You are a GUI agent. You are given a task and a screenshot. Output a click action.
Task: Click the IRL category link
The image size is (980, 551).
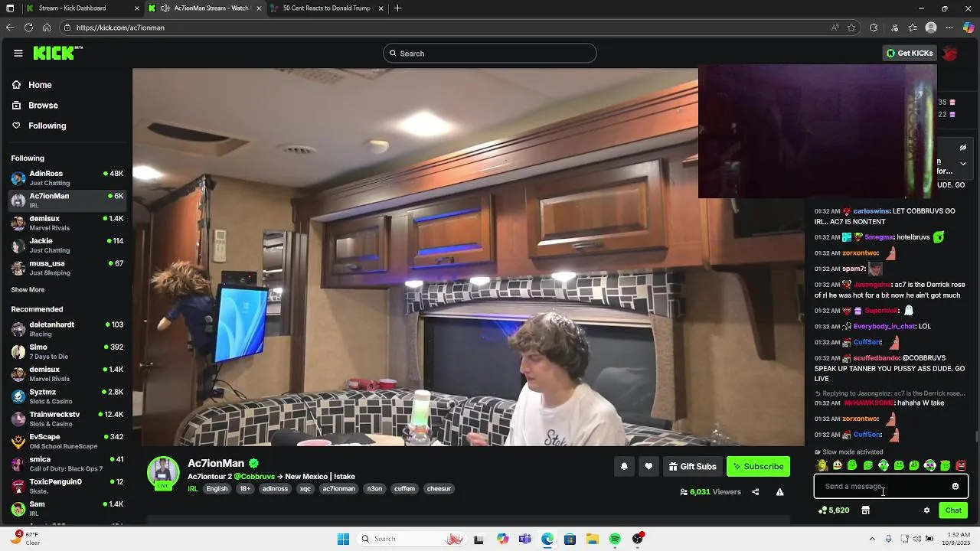[193, 489]
